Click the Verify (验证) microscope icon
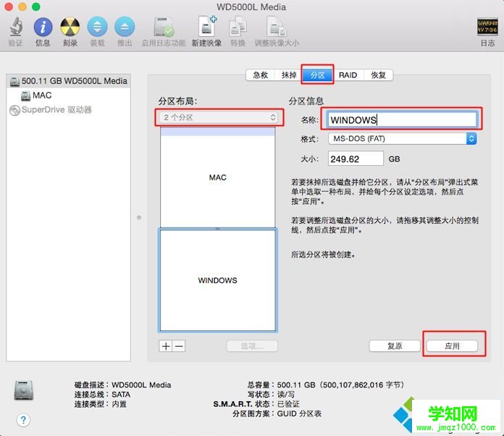This screenshot has height=436, width=504. click(x=16, y=27)
